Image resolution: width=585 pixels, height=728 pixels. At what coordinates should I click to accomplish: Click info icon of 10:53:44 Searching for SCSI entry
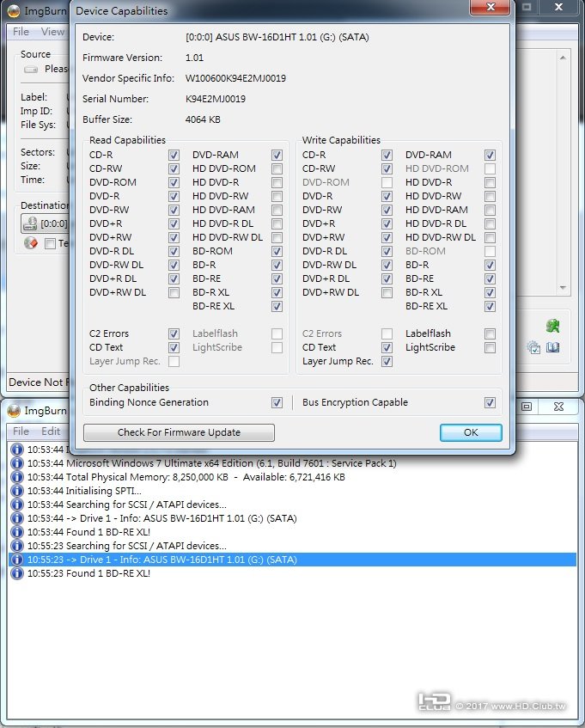pyautogui.click(x=16, y=505)
